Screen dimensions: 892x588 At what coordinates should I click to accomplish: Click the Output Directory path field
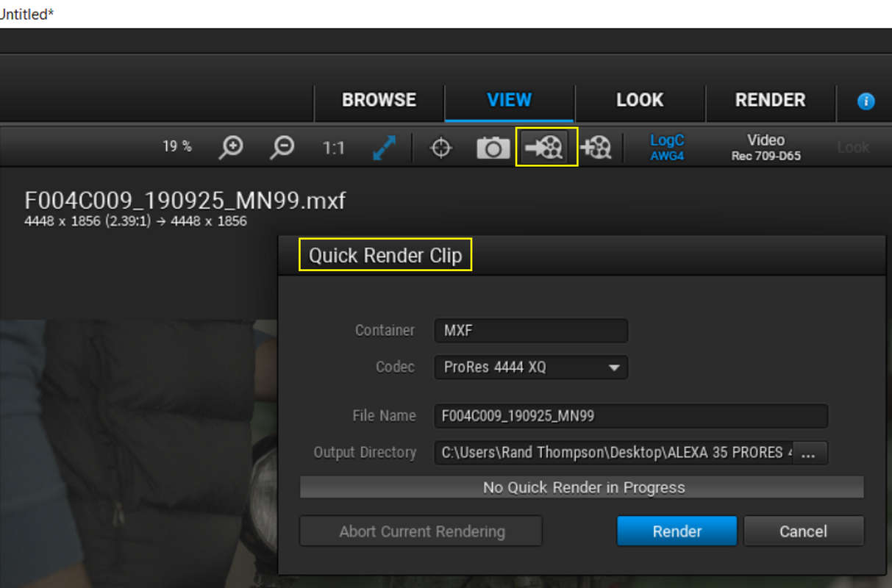[x=615, y=453]
